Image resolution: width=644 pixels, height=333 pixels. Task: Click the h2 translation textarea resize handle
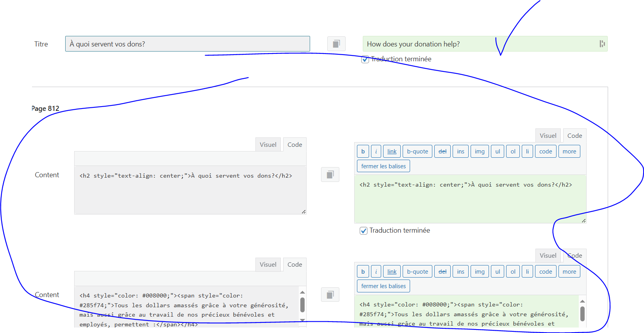click(583, 221)
